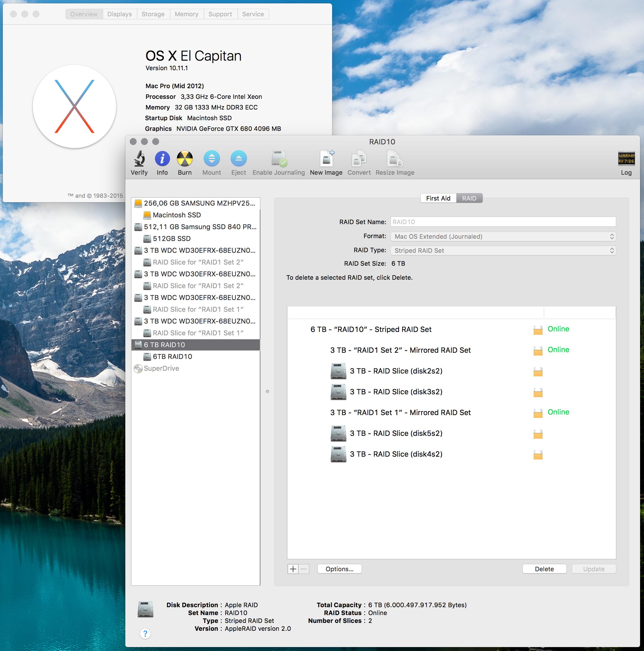This screenshot has width=644, height=651.
Task: Open the Info toolbar icon
Action: click(162, 159)
